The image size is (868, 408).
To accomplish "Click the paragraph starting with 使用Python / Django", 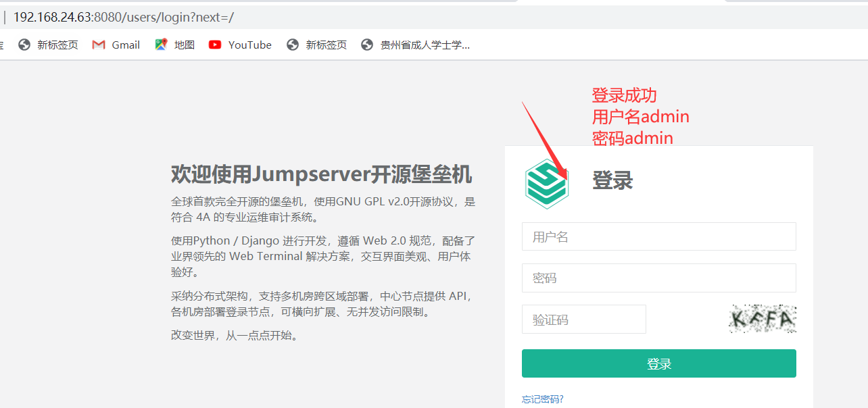I will 323,256.
